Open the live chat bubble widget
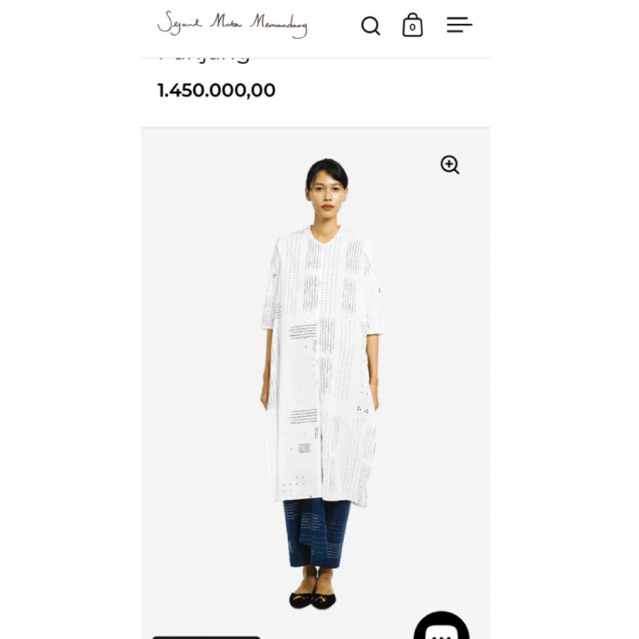This screenshot has height=639, width=639. tap(441, 626)
